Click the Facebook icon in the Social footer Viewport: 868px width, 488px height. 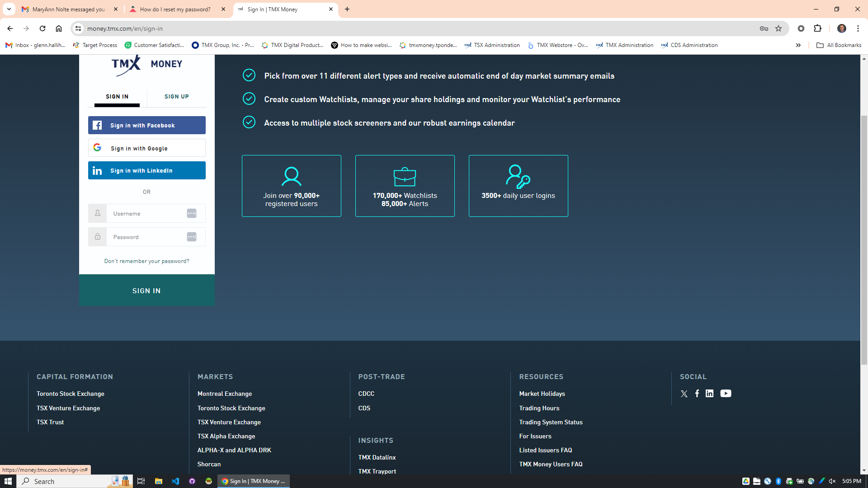[697, 394]
